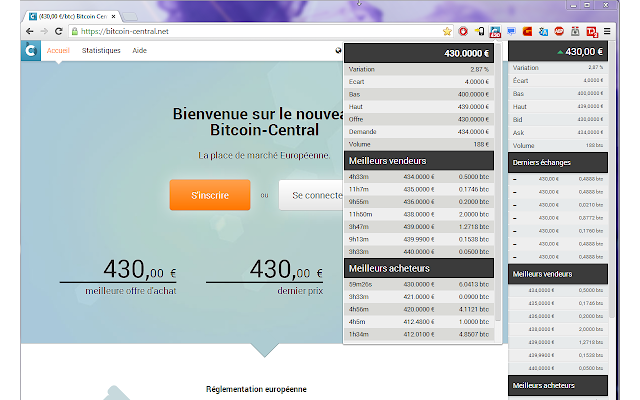This screenshot has width=640, height=400.
Task: Click the Meilleurs vendeurs header in the popup
Action: click(x=419, y=161)
